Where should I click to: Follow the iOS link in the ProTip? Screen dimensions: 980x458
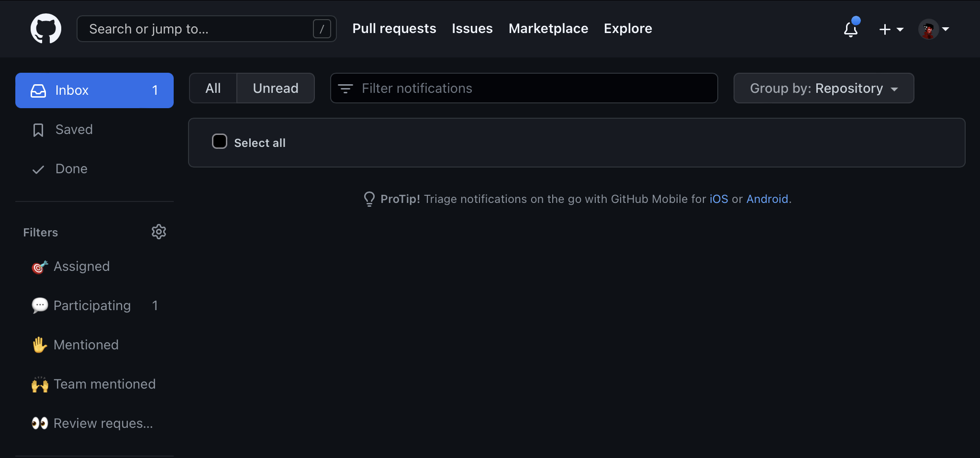point(719,199)
